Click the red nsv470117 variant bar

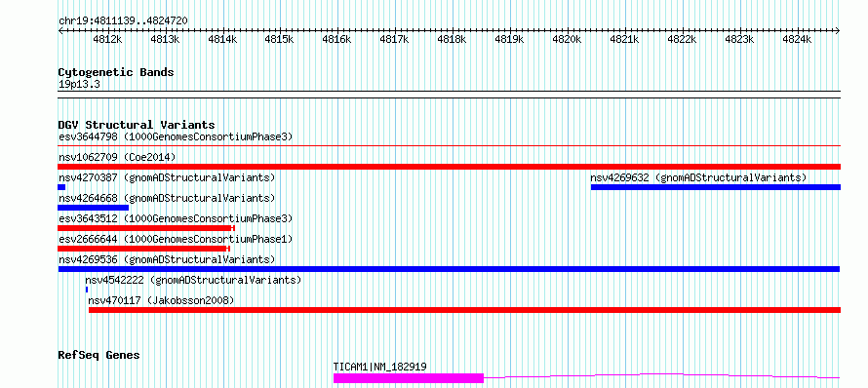point(464,310)
